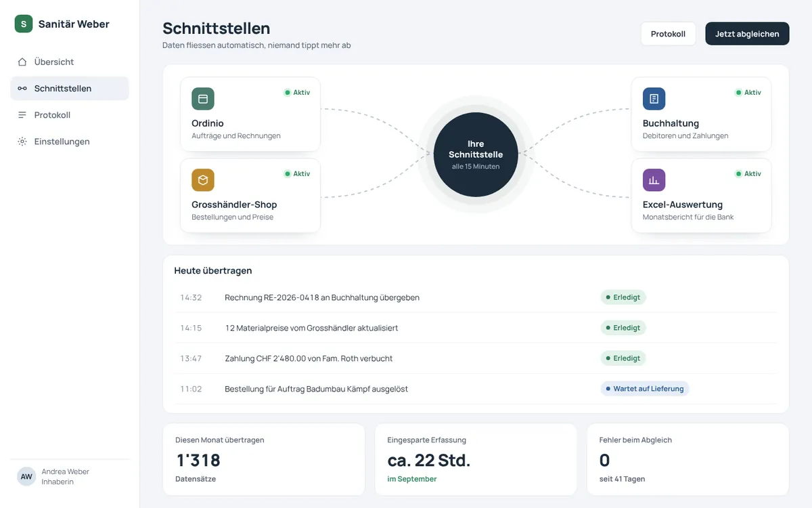Click the Erledigt badge in the 14:15 row

(623, 328)
